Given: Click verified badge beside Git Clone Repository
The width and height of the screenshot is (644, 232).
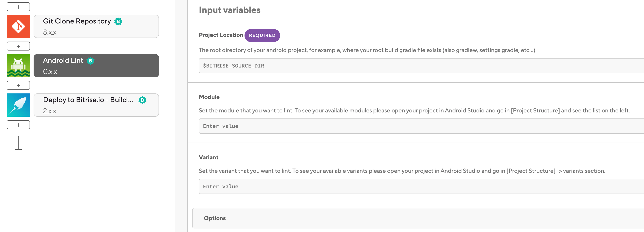Looking at the screenshot, I should 118,21.
